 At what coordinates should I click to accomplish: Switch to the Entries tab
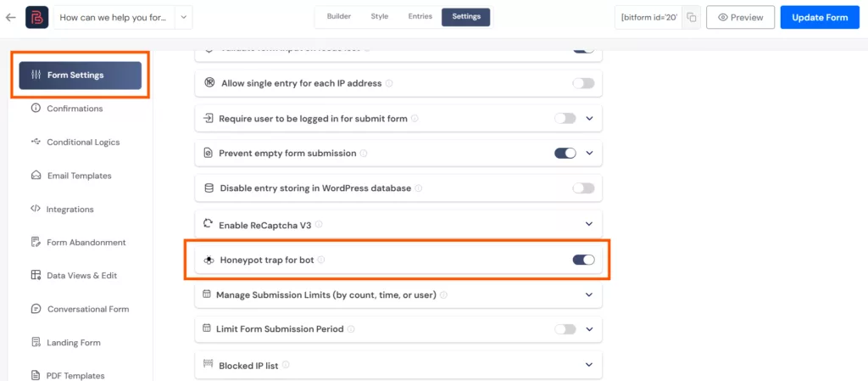(x=420, y=17)
